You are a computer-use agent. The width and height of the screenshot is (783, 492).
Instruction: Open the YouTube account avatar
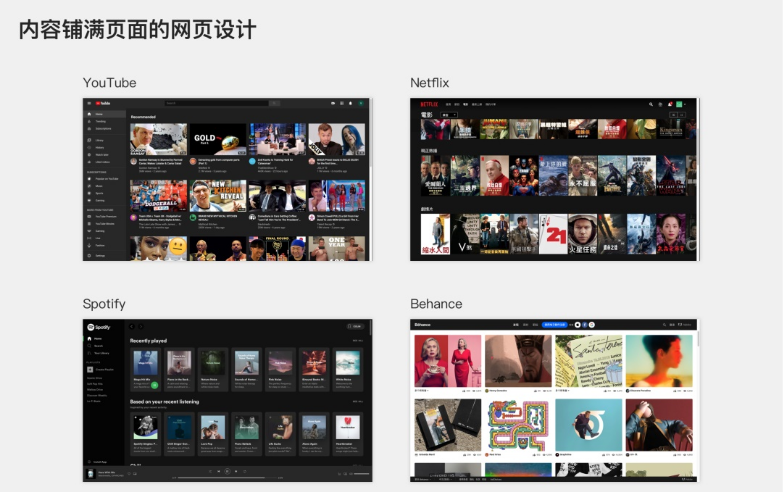coord(361,103)
